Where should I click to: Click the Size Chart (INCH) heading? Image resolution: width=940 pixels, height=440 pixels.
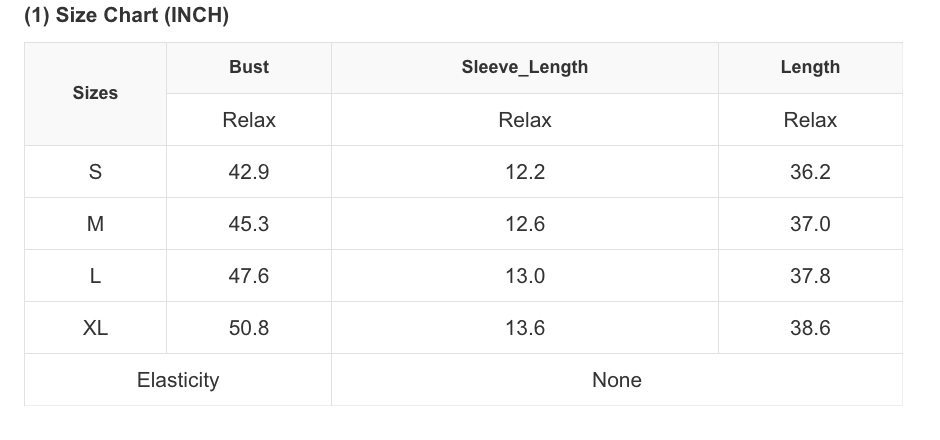[x=126, y=15]
